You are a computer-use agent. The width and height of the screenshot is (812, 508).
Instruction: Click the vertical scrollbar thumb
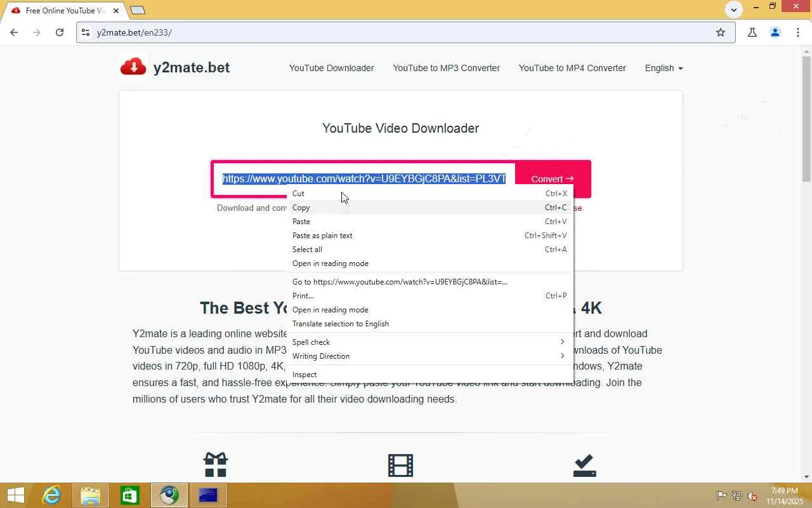(x=806, y=118)
